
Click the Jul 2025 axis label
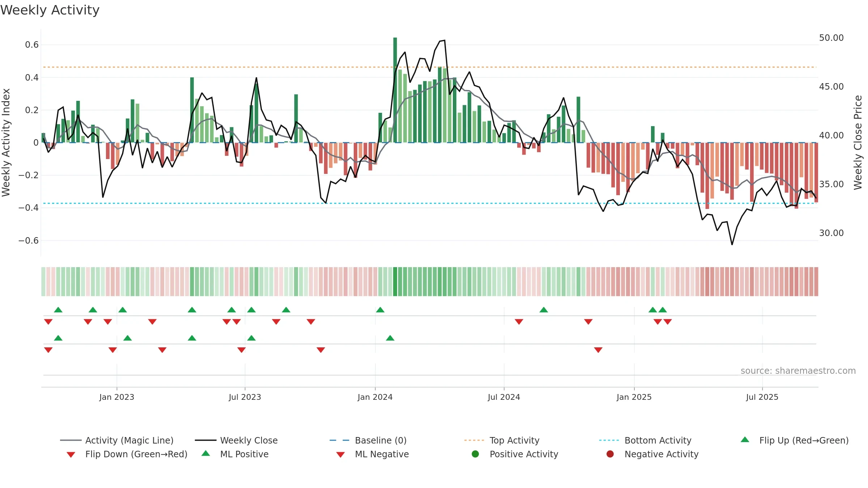[762, 397]
